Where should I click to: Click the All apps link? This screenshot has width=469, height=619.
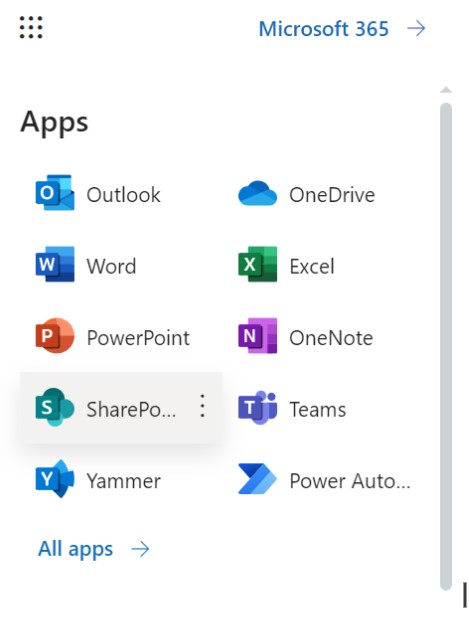pos(75,549)
